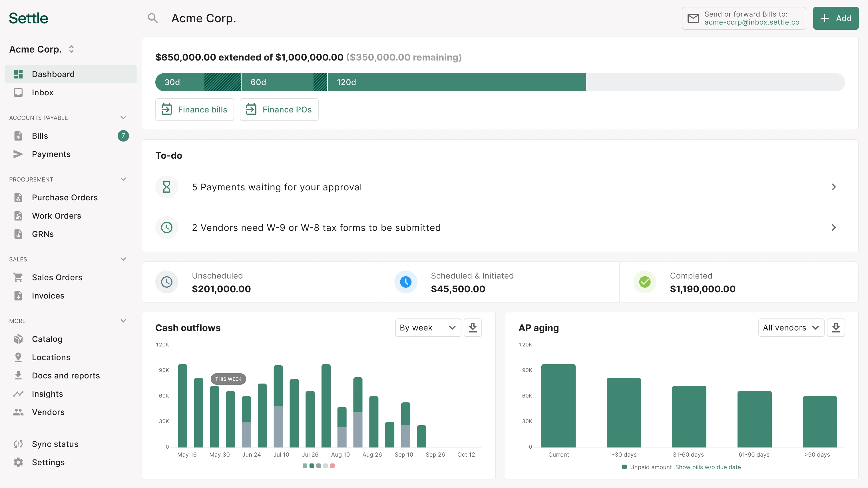Viewport: 868px width, 488px height.
Task: Click the GRNs document icon
Action: click(x=19, y=234)
